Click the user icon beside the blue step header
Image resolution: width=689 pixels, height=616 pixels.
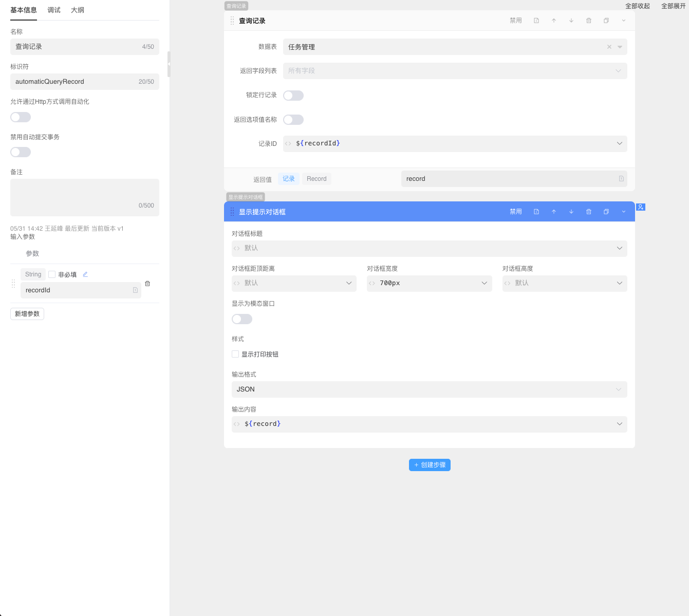coord(641,207)
